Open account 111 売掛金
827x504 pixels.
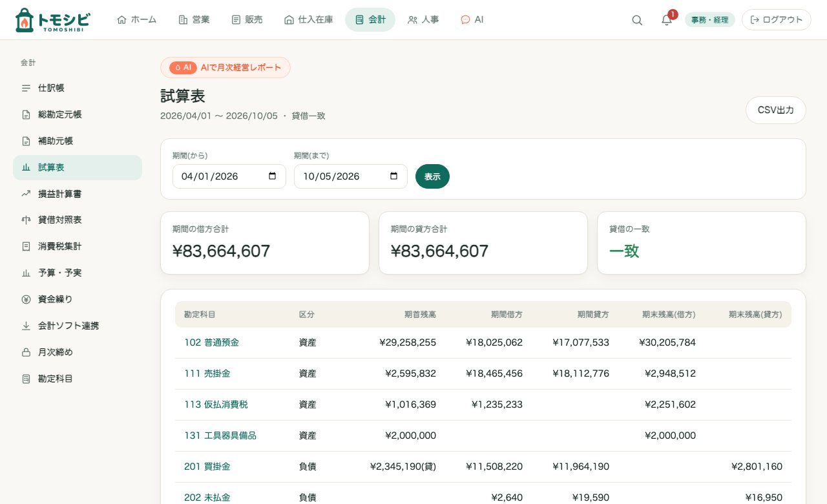[207, 373]
